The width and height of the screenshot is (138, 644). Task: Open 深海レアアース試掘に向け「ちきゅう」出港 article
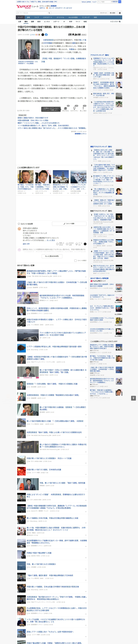50,632
